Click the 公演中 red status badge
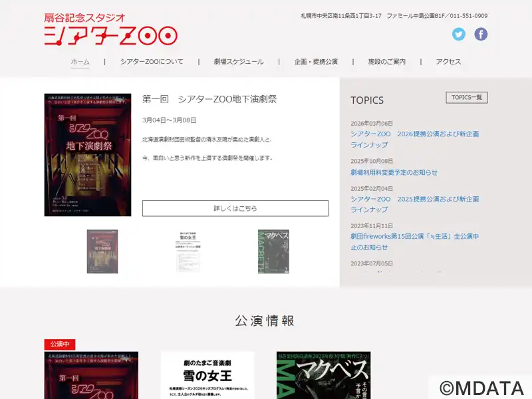The height and width of the screenshot is (399, 532). 60,344
